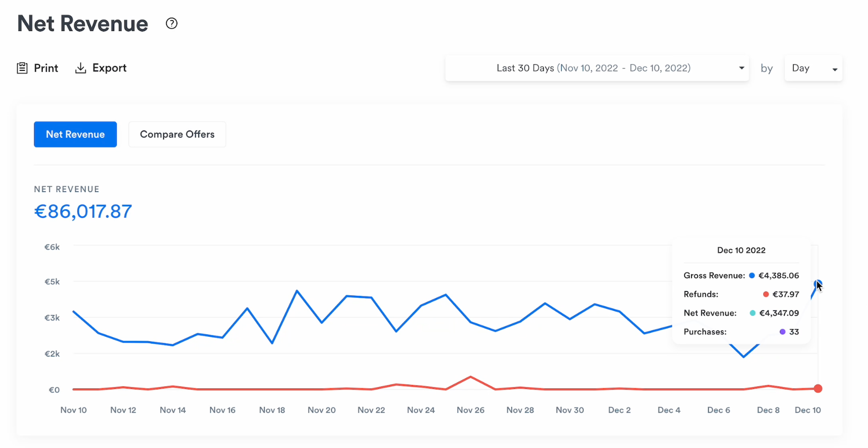
Task: Switch to the Compare Offers tab
Action: (177, 134)
